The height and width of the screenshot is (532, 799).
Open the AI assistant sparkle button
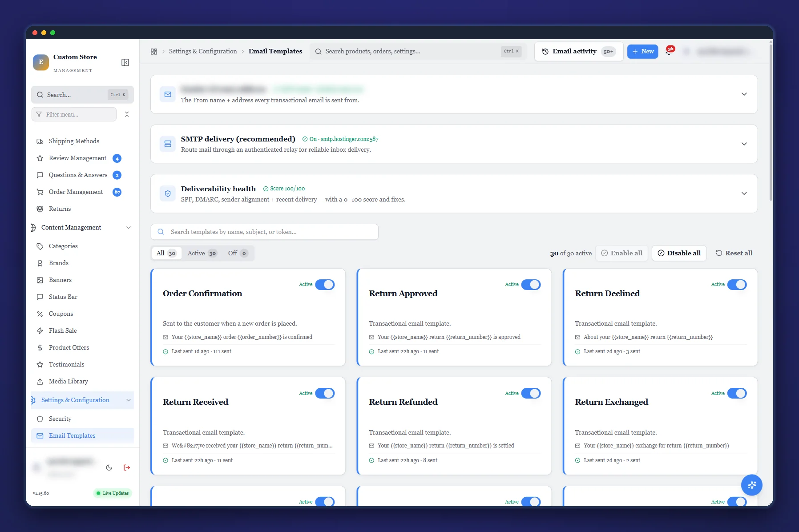752,485
